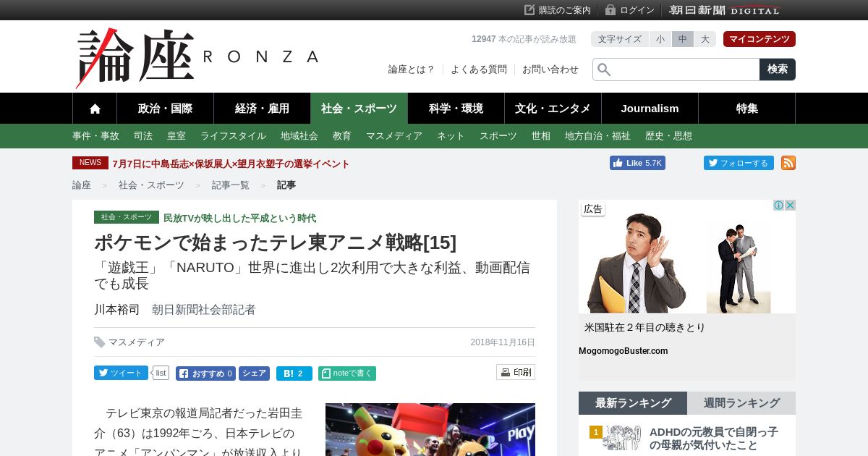Click the 記事一覧 breadcrumb link

click(231, 185)
